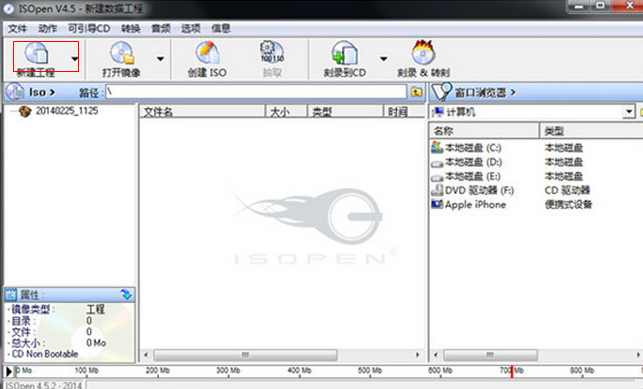Click the blue arrow icon in 属性 panel header
This screenshot has height=389, width=643.
click(x=126, y=294)
